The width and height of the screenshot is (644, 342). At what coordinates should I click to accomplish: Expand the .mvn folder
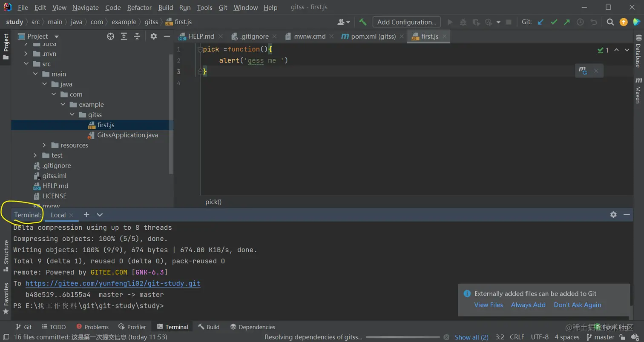pyautogui.click(x=26, y=54)
